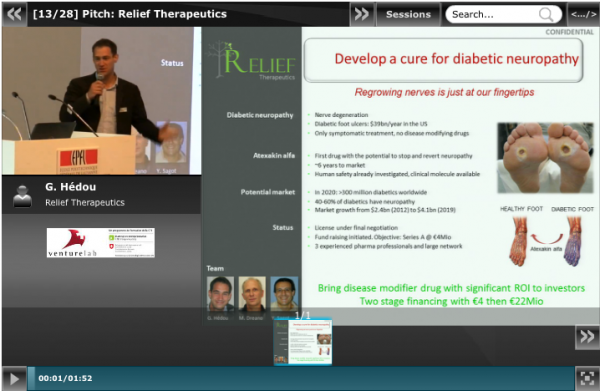Open the embed code button
The image size is (600, 391).
pos(583,15)
